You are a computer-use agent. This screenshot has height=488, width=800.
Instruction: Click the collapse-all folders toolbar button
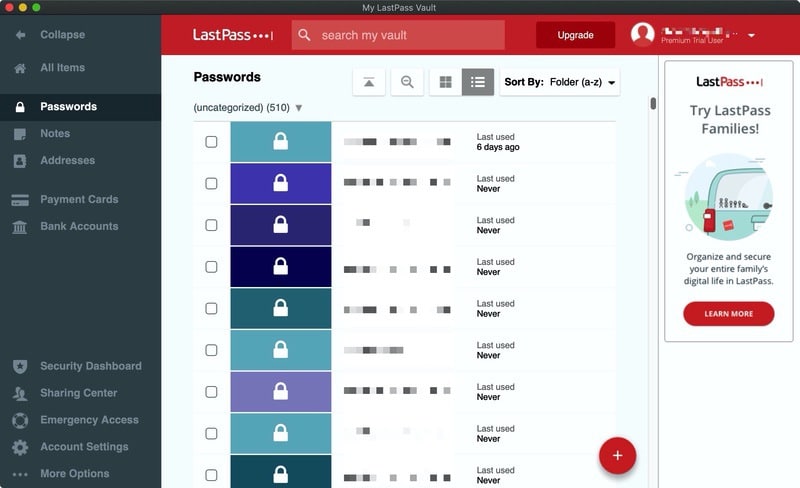point(369,82)
